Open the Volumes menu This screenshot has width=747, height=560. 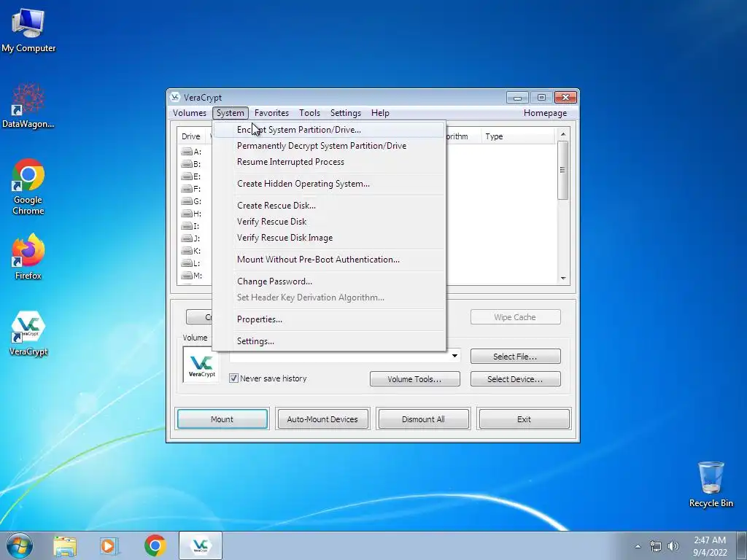click(x=190, y=113)
